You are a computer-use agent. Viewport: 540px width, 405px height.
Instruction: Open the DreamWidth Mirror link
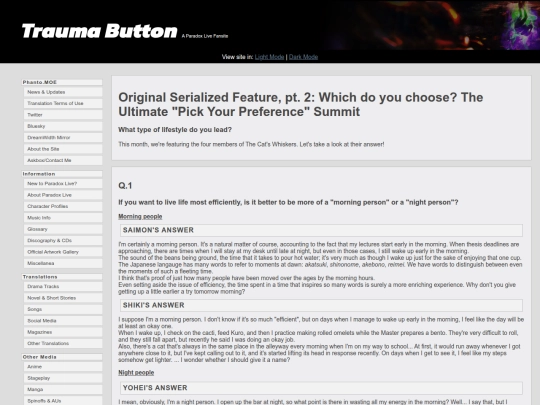tap(63, 137)
